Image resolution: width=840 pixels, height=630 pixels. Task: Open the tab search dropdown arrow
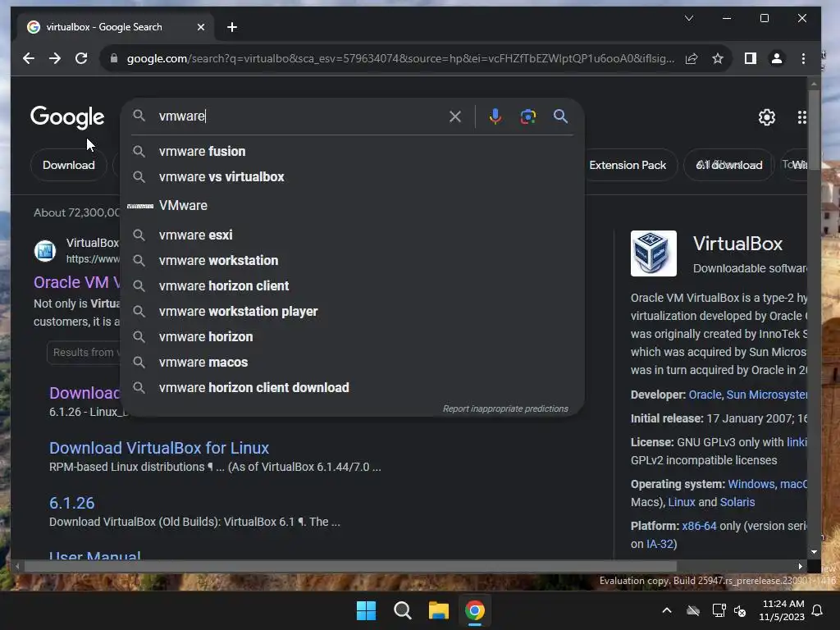[x=689, y=18]
